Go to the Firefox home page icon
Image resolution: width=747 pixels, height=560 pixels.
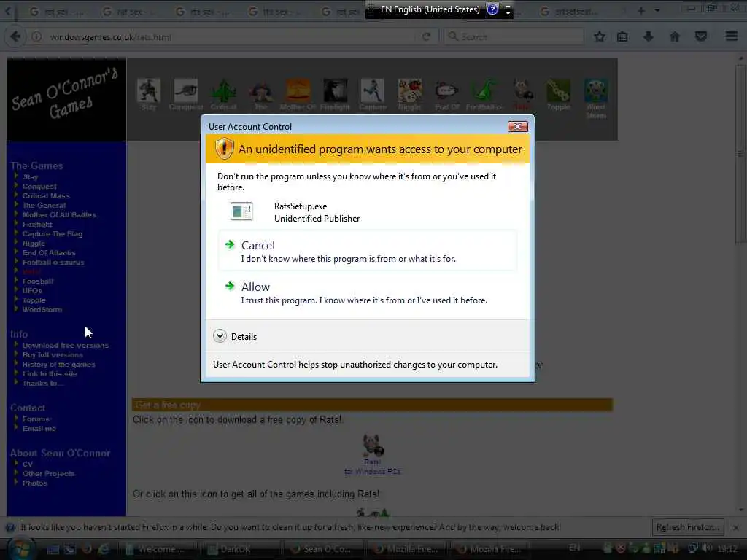pos(675,36)
